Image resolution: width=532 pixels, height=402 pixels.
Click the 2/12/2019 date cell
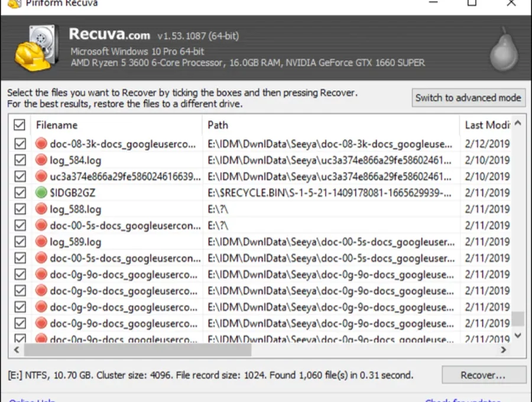(x=487, y=144)
